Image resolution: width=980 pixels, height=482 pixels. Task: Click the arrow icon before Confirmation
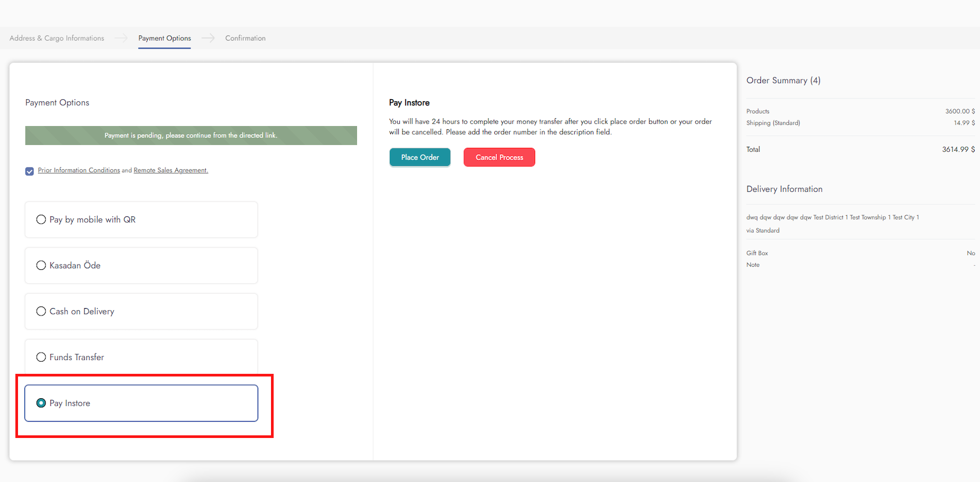point(208,38)
